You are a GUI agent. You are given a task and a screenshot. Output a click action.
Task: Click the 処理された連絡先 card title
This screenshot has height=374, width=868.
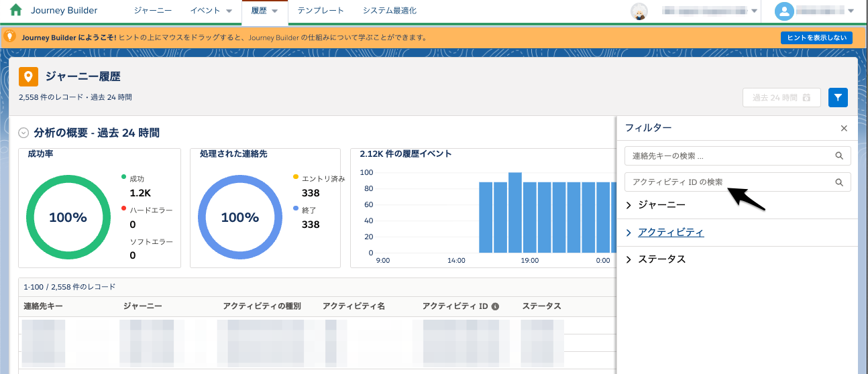click(x=233, y=154)
